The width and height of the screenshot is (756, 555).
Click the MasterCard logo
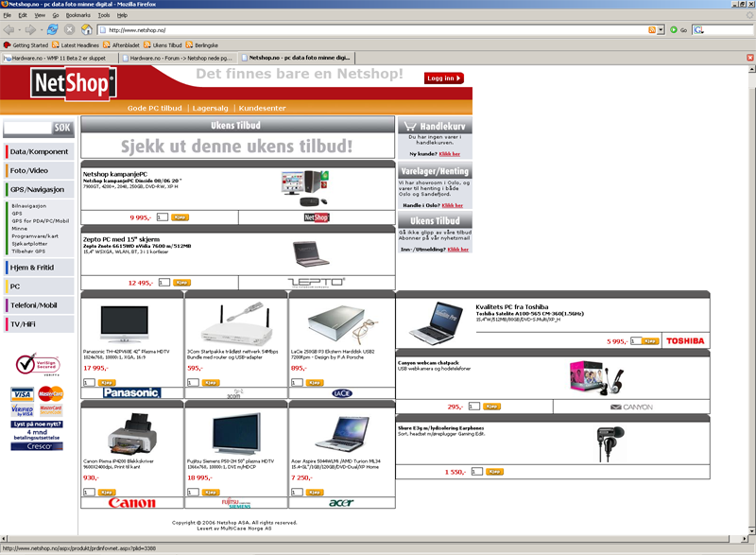[51, 394]
